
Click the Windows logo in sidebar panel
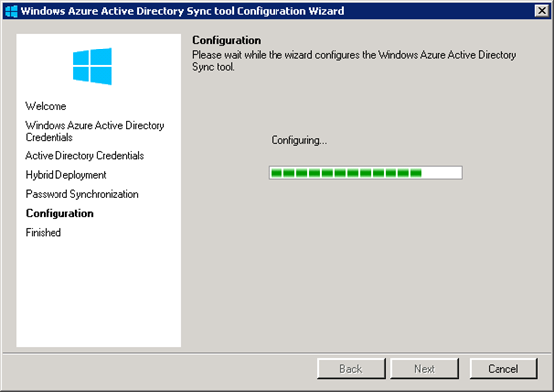click(x=92, y=66)
